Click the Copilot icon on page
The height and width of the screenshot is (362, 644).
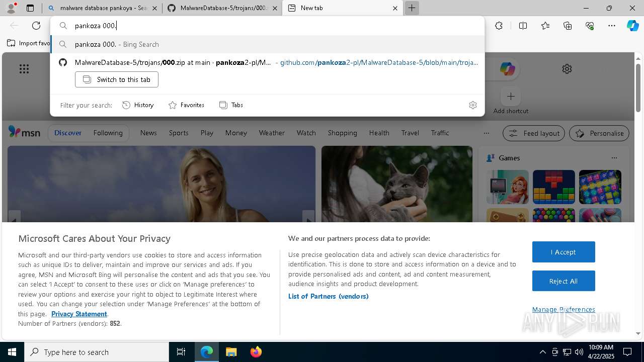click(x=507, y=69)
